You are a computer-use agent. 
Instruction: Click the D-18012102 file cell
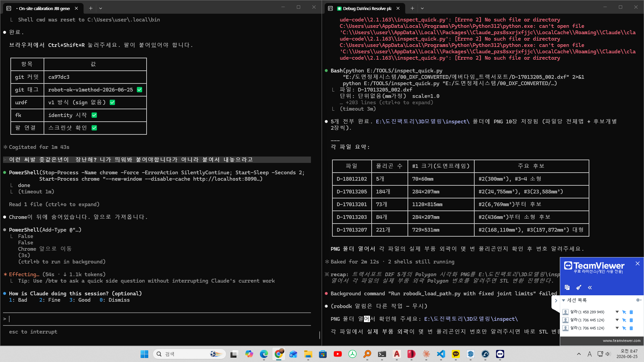tap(352, 179)
